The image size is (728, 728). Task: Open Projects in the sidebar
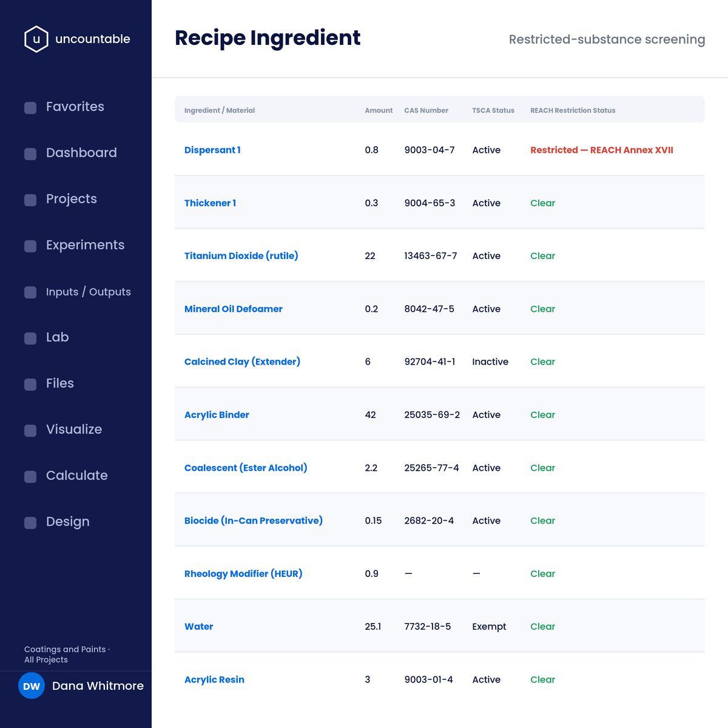coord(72,199)
